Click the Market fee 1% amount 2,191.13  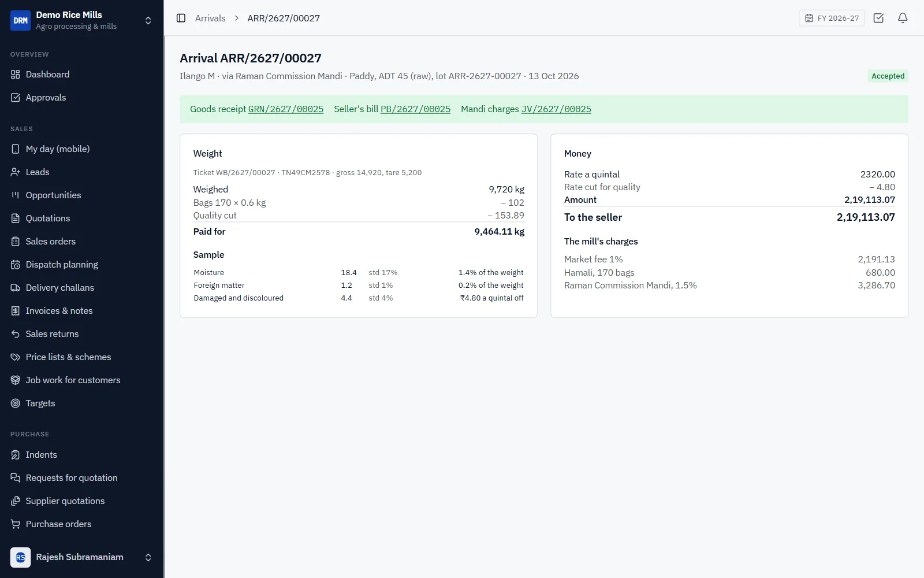pos(876,260)
